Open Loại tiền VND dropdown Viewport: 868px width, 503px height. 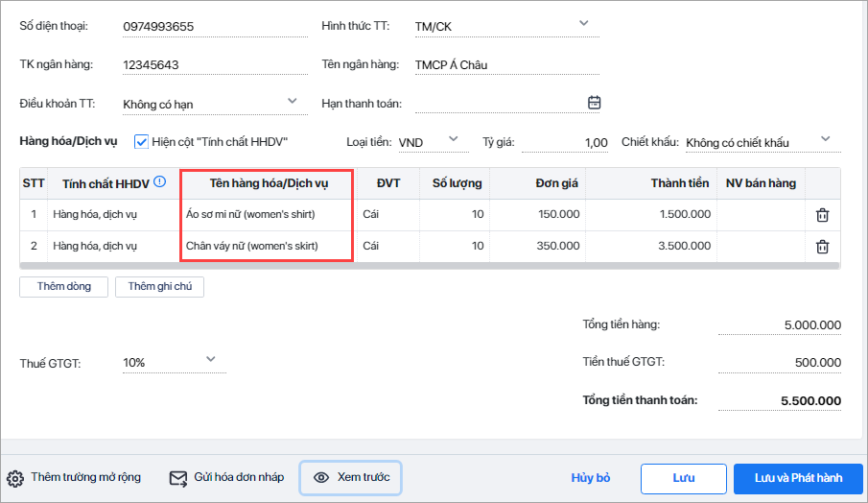454,138
